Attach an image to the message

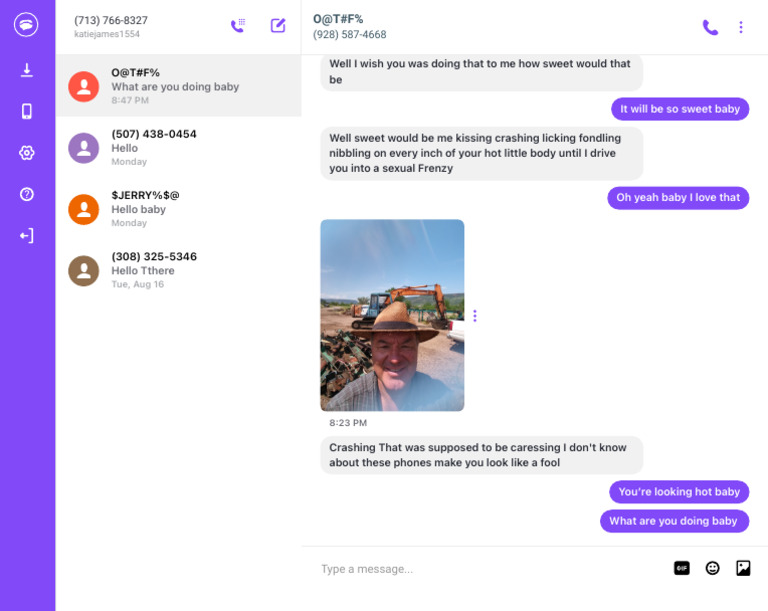pyautogui.click(x=743, y=568)
